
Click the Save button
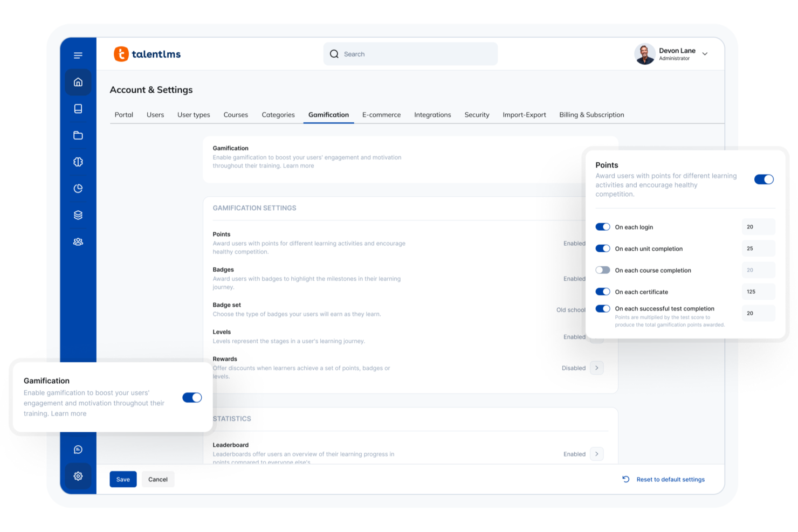pos(123,479)
